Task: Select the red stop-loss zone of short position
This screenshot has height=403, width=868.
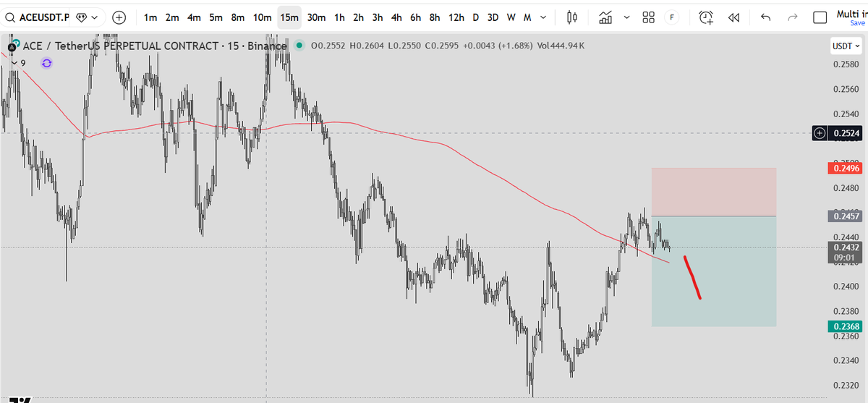Action: click(714, 192)
